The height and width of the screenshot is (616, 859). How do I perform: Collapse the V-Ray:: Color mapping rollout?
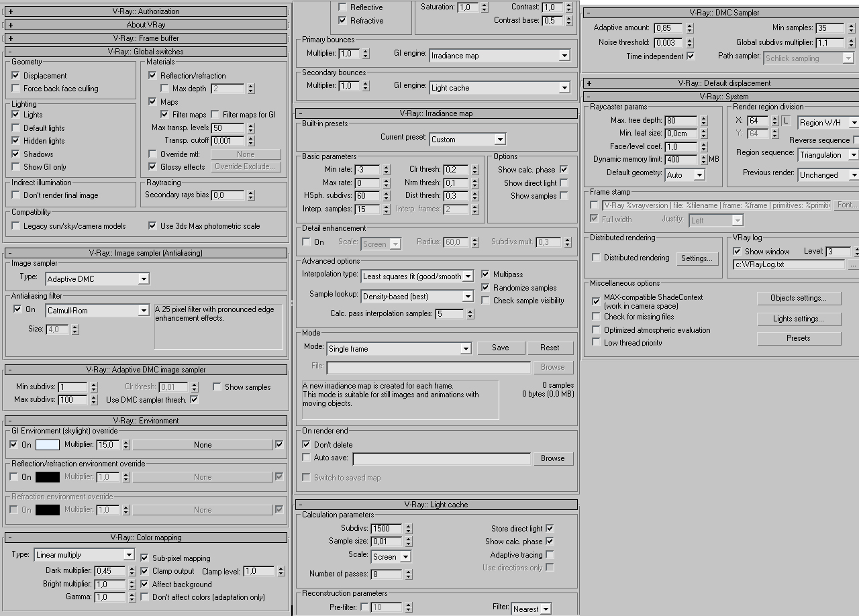(x=146, y=537)
